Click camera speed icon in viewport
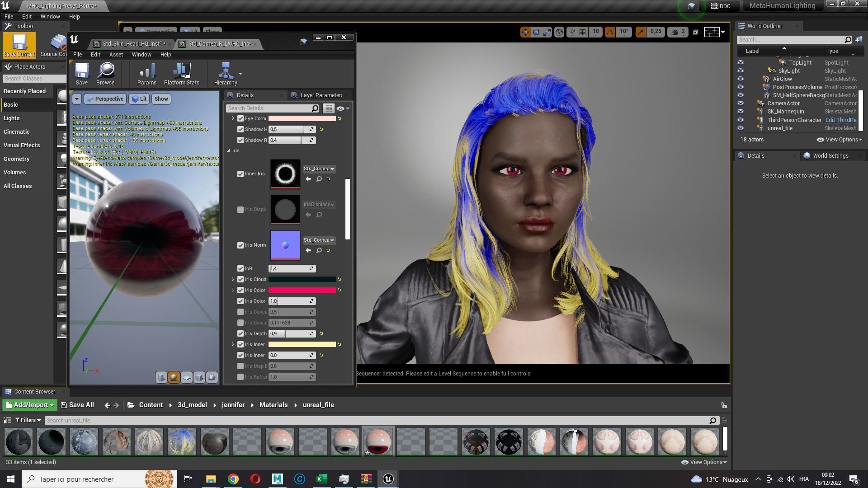This screenshot has width=868, height=488. (675, 32)
